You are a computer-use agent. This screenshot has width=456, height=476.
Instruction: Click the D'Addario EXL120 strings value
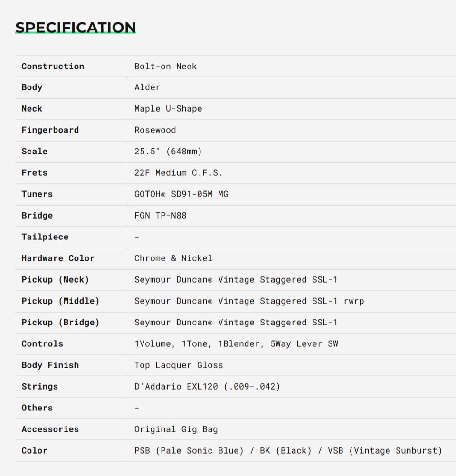pyautogui.click(x=207, y=387)
